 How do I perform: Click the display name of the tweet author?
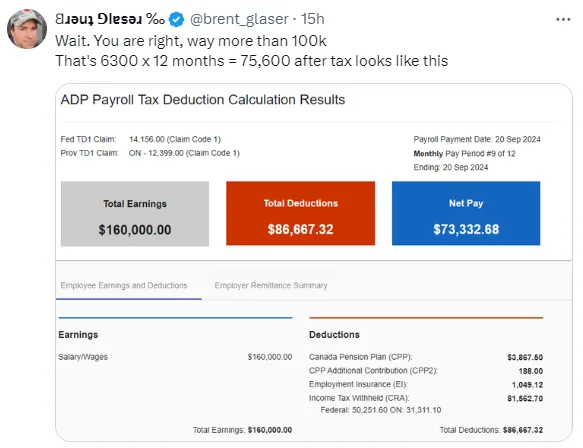click(110, 19)
